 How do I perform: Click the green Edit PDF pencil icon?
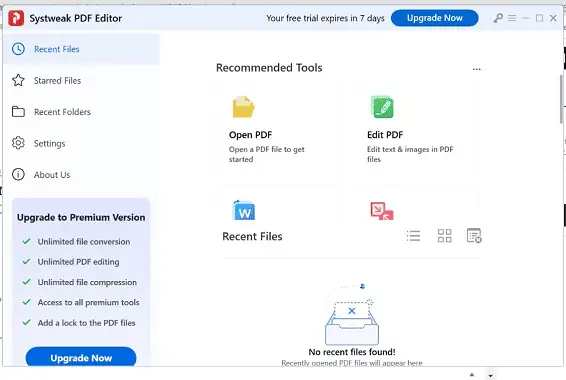click(x=382, y=107)
